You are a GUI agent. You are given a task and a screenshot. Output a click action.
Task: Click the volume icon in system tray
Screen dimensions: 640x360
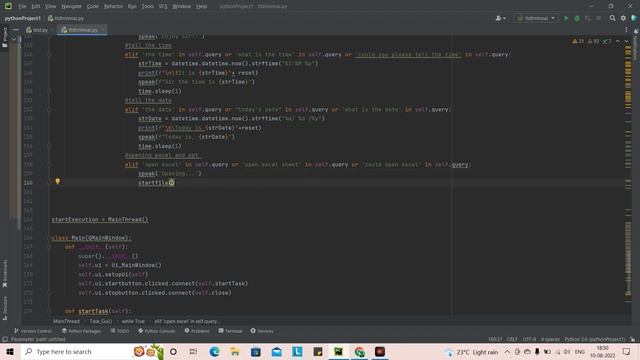click(567, 351)
